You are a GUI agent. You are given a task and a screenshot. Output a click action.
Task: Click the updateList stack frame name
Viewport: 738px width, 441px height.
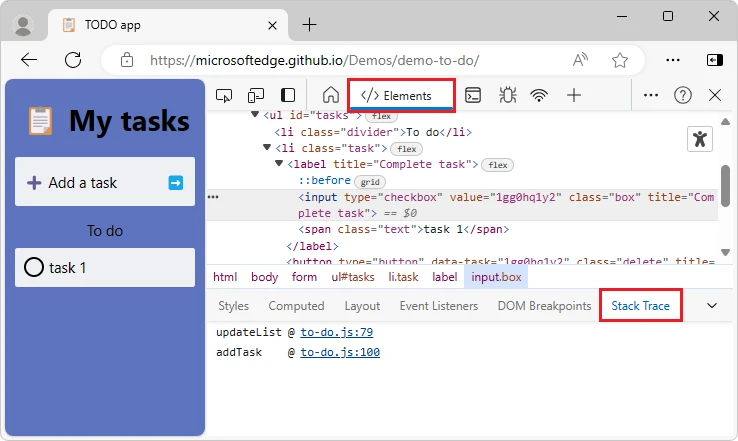pyautogui.click(x=249, y=332)
